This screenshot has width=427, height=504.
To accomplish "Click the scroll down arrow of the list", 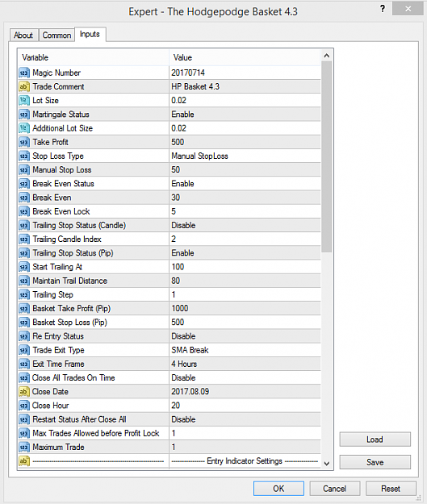I will (327, 464).
